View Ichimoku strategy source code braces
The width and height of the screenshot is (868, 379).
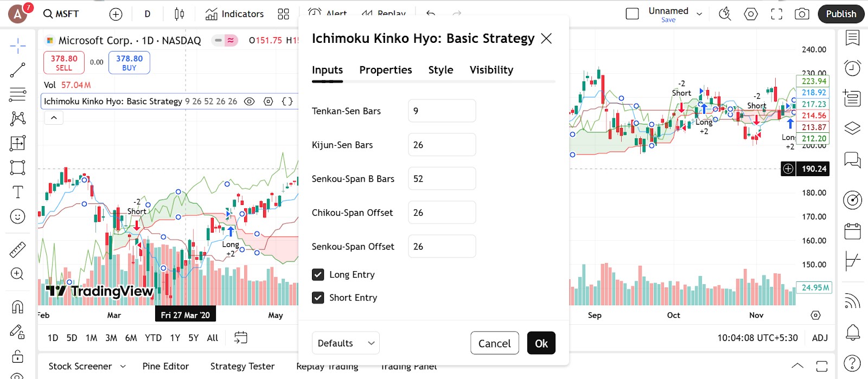(287, 101)
